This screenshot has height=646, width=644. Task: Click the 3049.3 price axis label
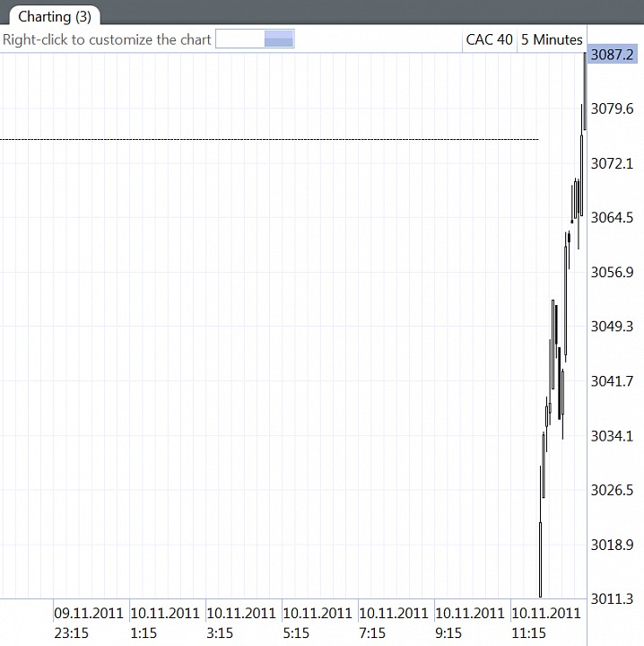[x=613, y=327]
